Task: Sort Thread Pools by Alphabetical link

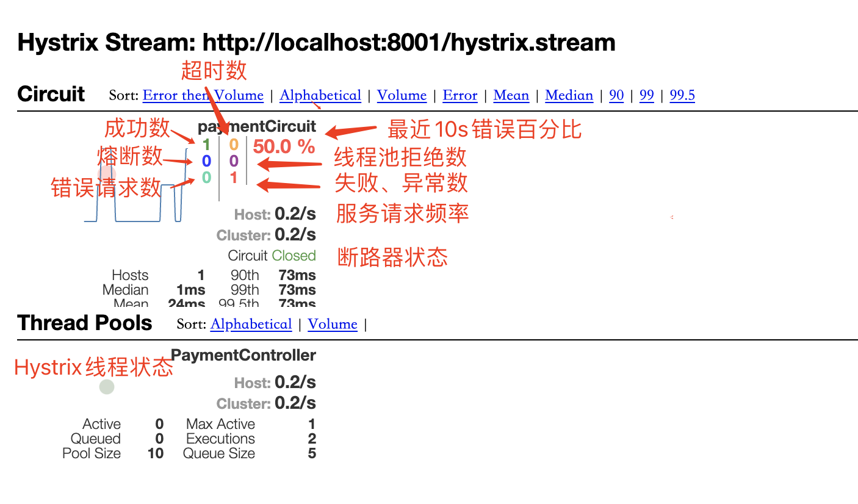Action: (x=251, y=324)
